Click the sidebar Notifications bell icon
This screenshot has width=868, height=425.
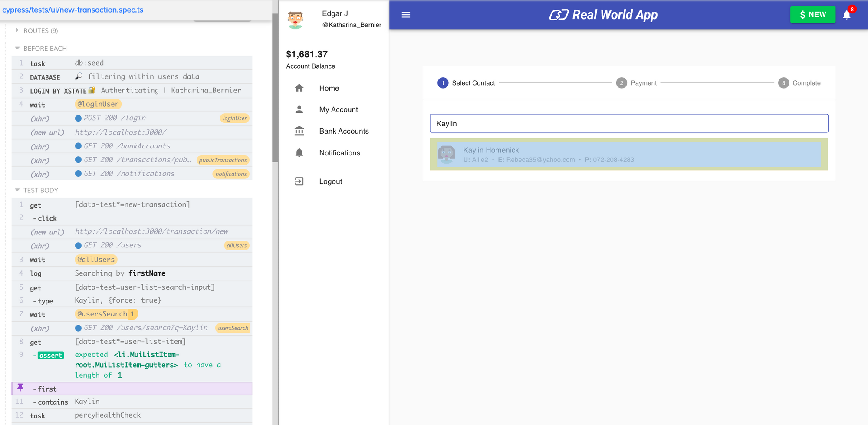(x=299, y=153)
